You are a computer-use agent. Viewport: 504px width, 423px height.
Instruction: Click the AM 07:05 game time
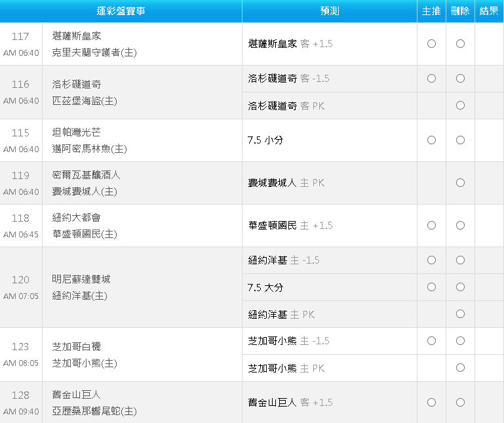click(x=21, y=296)
